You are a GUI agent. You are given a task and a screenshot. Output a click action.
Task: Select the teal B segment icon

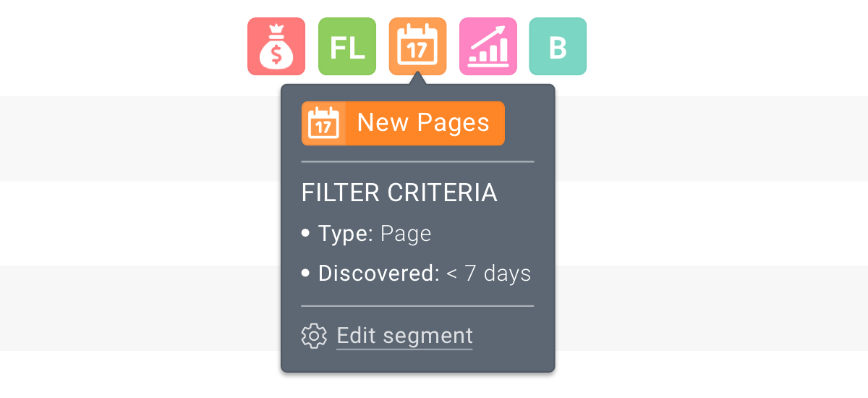558,46
